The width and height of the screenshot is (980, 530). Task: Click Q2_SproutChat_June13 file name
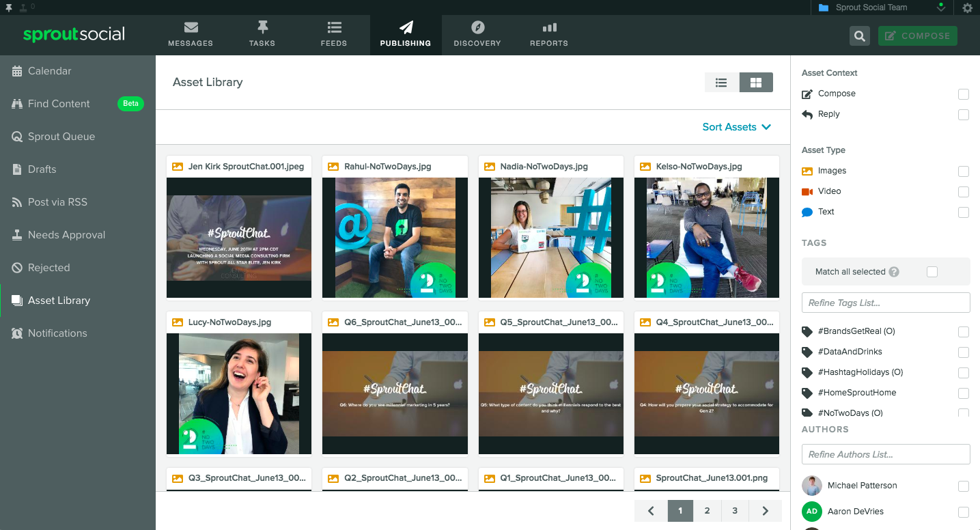coord(403,478)
